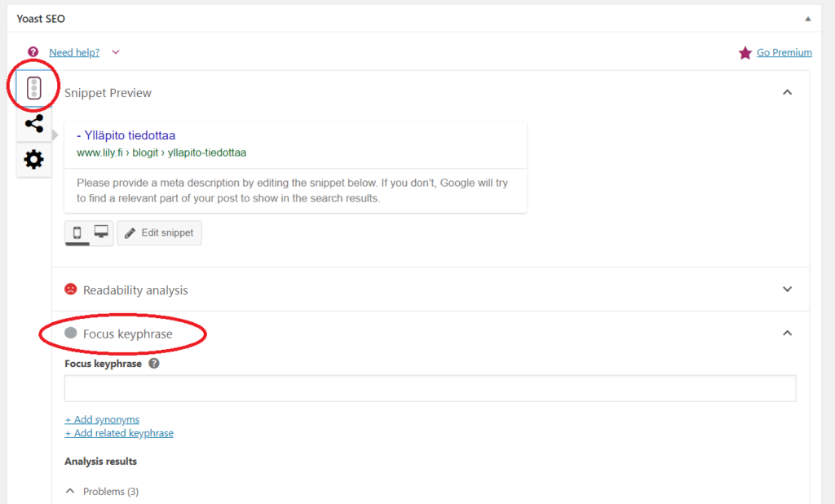Click the Go Premium star icon

[x=745, y=53]
